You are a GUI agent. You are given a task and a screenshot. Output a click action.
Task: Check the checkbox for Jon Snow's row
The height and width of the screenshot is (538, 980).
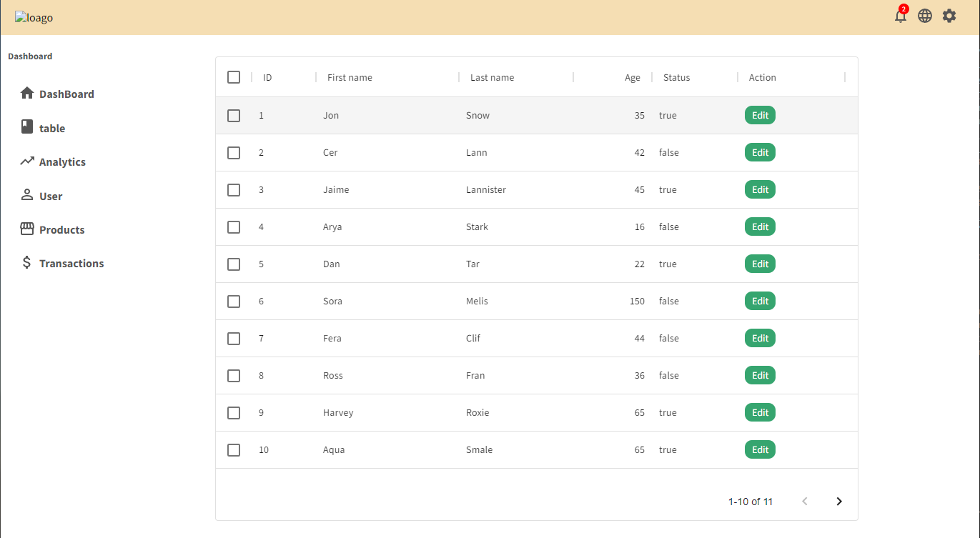click(234, 115)
